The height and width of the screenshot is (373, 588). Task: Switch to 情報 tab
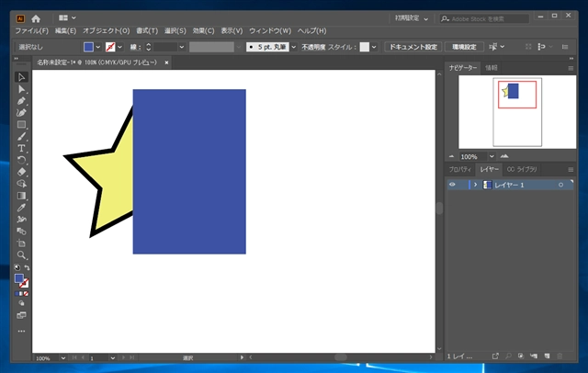point(491,68)
